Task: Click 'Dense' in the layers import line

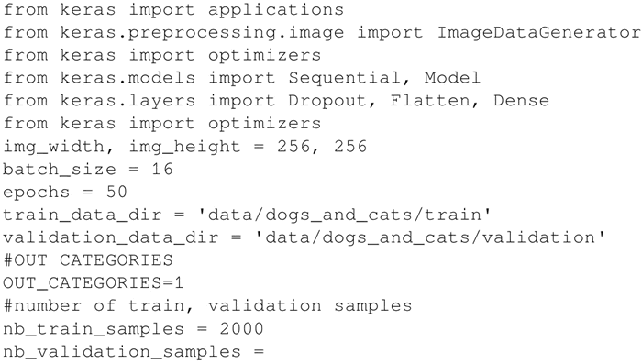Action: tap(521, 101)
